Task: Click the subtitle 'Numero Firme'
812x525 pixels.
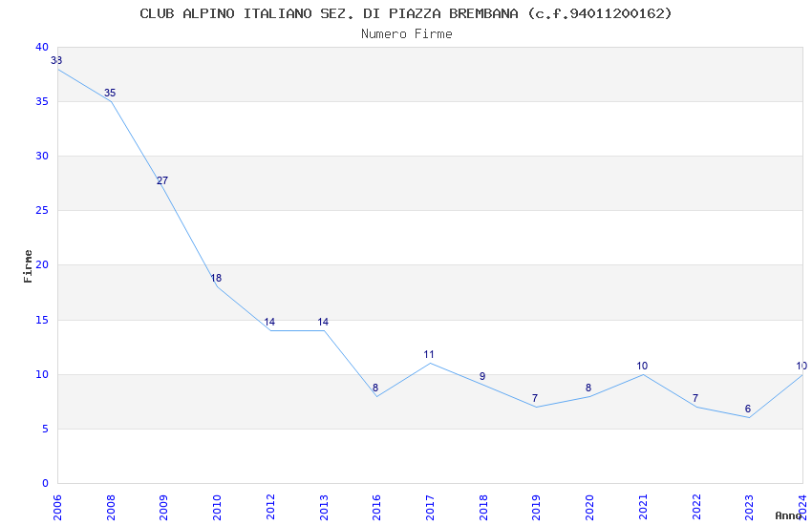Action: [407, 33]
